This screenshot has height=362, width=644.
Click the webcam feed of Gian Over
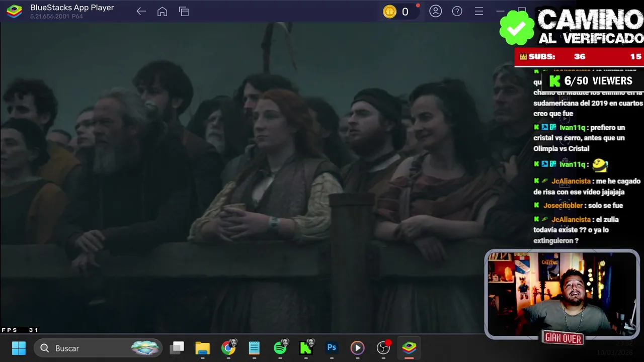click(562, 294)
